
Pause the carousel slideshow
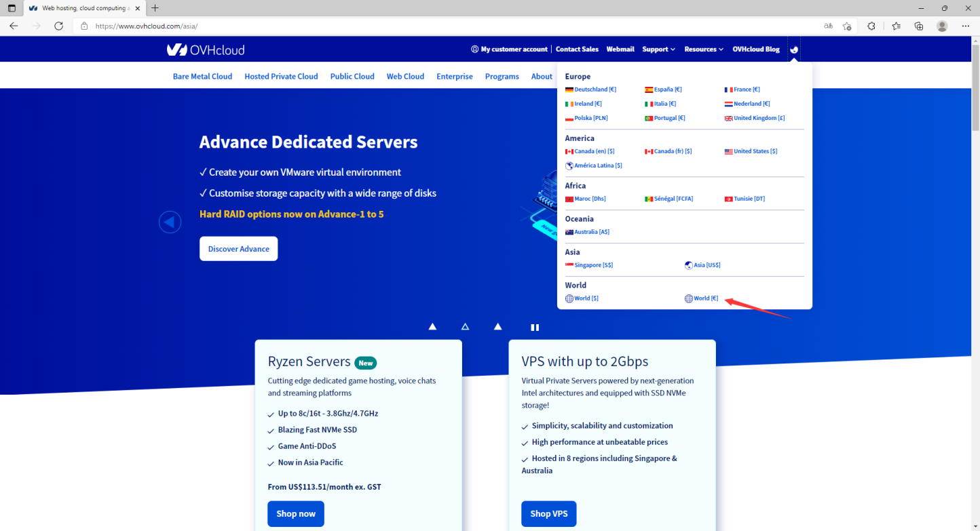pyautogui.click(x=535, y=327)
